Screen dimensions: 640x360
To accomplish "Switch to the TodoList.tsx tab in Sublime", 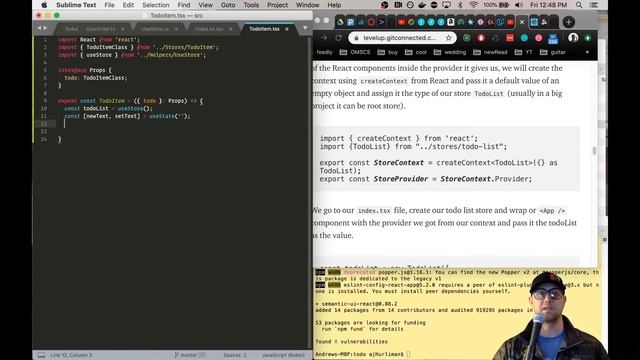I will (x=209, y=29).
